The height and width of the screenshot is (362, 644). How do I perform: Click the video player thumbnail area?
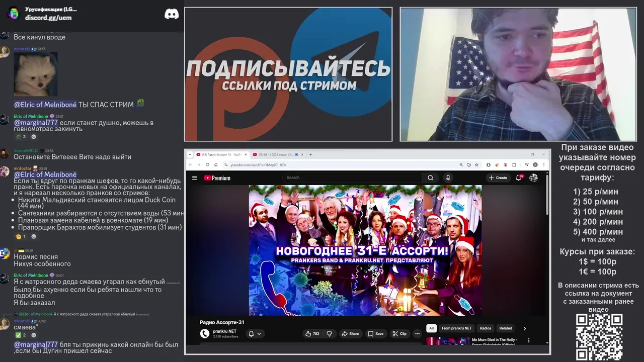(x=365, y=250)
